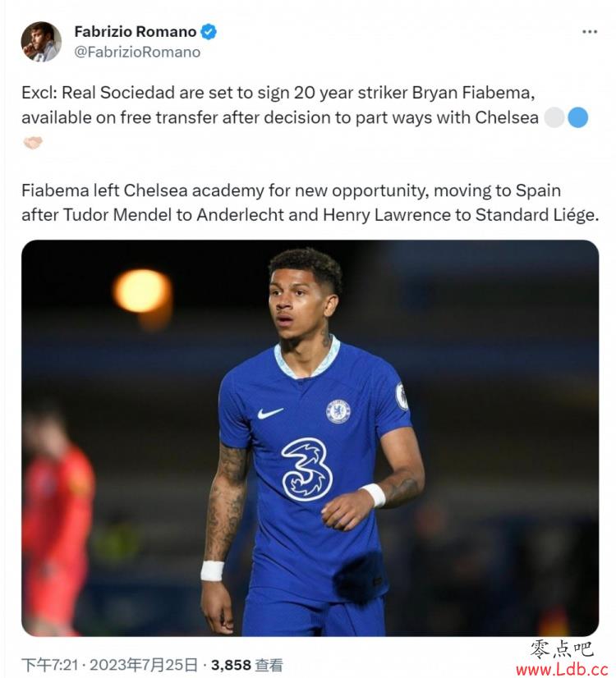This screenshot has width=616, height=678.
Task: Click the Three sponsor logo on jersey
Action: click(x=306, y=470)
